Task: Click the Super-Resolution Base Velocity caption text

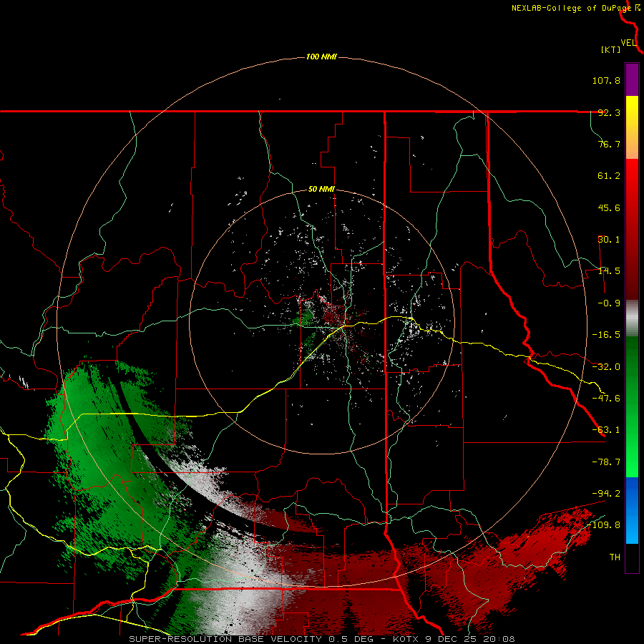Action: 321,639
